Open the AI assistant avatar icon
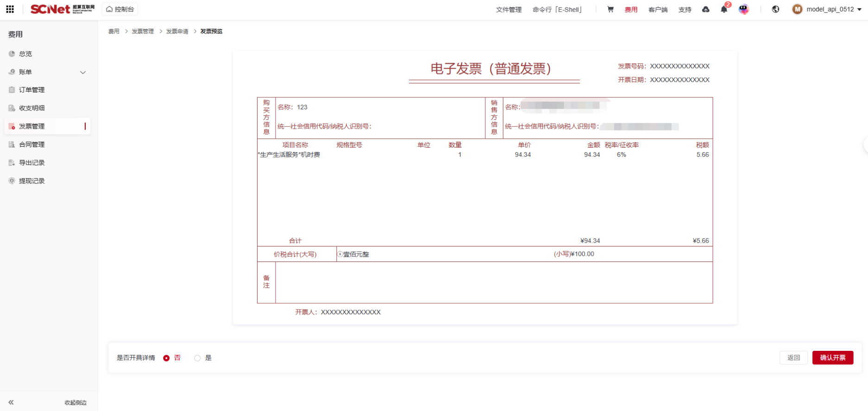868x411 pixels. coord(744,9)
